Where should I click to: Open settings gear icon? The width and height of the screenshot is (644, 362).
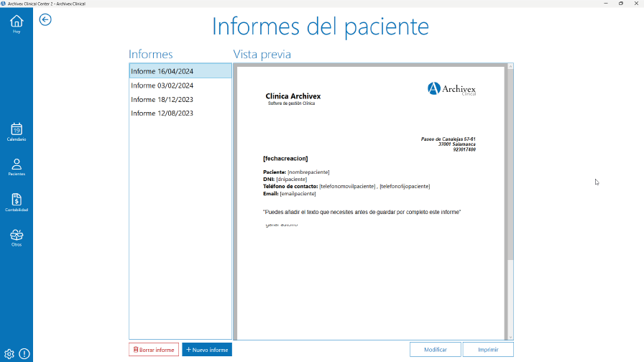coord(9,353)
